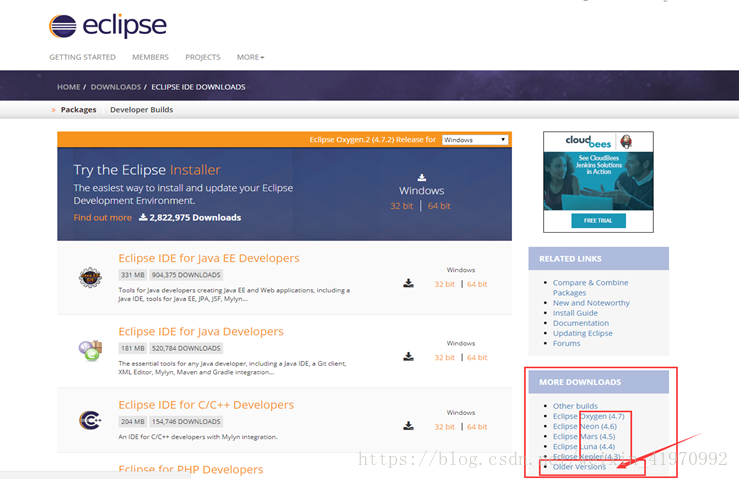Select the Packages tab
Viewport: 739px width, 479px height.
tap(78, 109)
